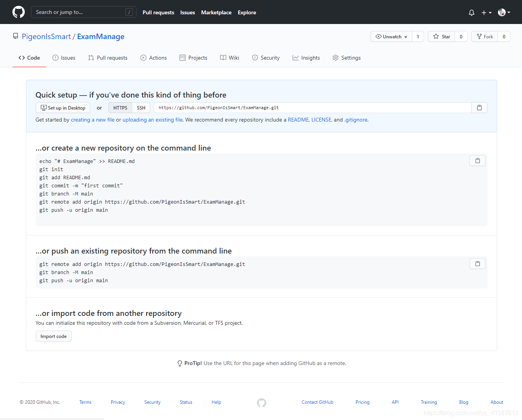Open the watchers count of 1
Image resolution: width=522 pixels, height=420 pixels.
point(418,36)
